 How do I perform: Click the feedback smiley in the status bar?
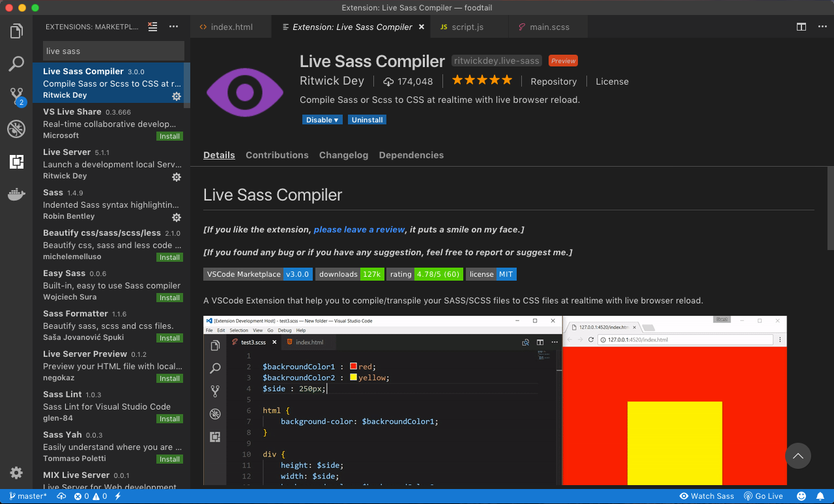(801, 496)
